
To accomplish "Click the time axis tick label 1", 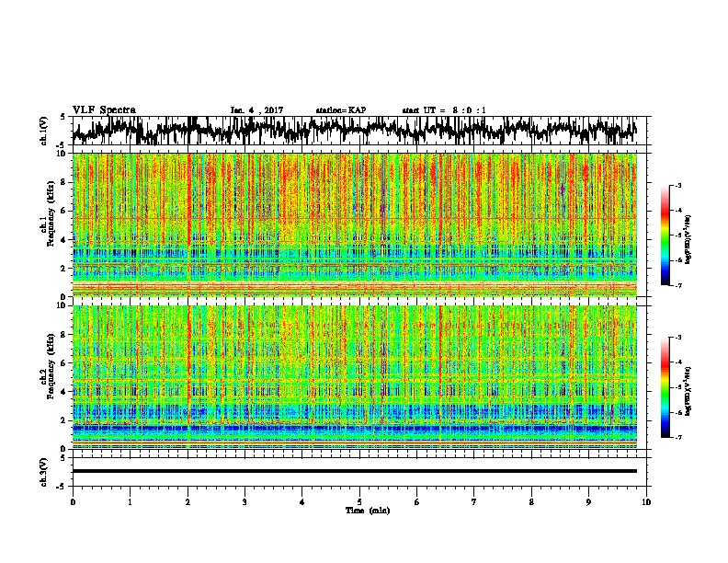I will pos(130,502).
